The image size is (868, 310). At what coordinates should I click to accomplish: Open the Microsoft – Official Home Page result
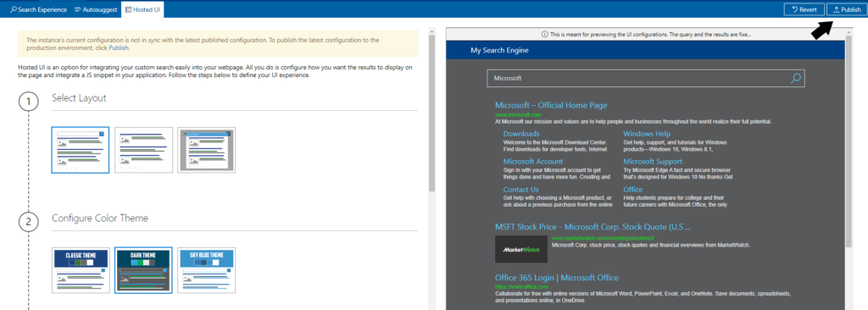pos(551,105)
